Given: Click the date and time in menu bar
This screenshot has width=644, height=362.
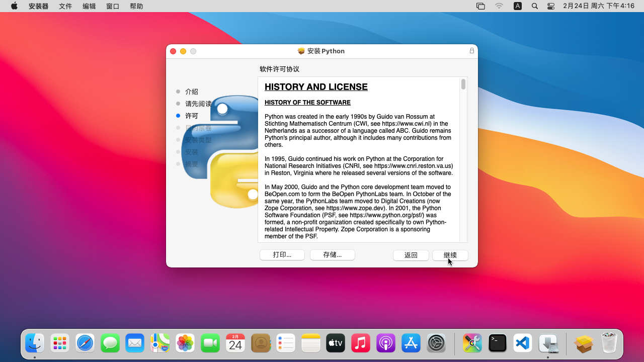Looking at the screenshot, I should [x=599, y=6].
